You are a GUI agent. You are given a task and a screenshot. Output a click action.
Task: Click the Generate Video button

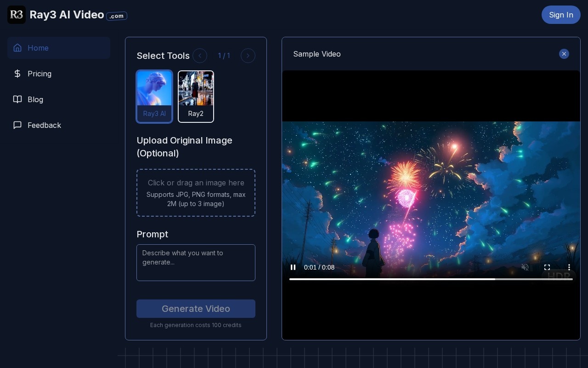[x=196, y=309]
